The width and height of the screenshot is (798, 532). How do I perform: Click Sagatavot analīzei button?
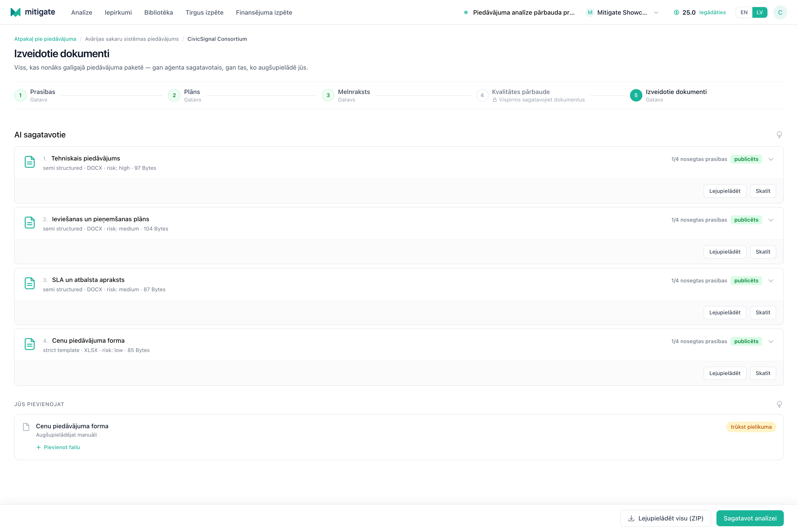click(x=750, y=518)
